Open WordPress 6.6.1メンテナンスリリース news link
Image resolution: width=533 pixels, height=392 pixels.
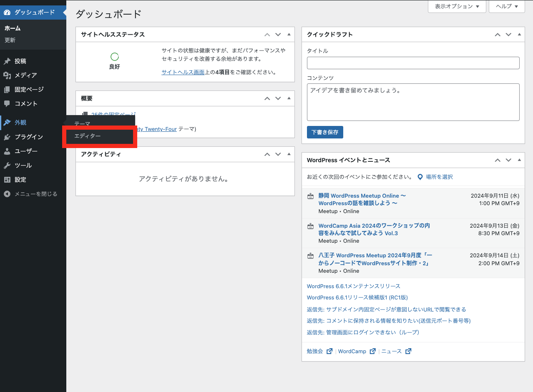[354, 286]
